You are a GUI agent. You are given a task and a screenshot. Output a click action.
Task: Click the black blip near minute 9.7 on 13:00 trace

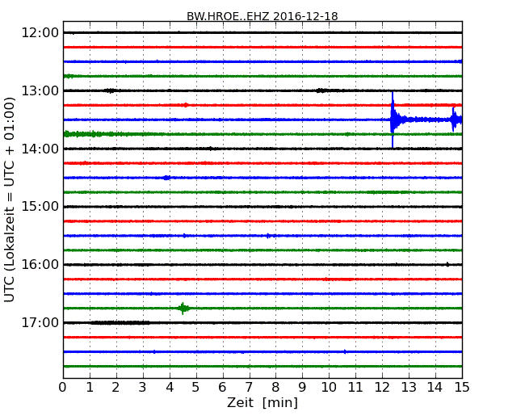click(321, 90)
